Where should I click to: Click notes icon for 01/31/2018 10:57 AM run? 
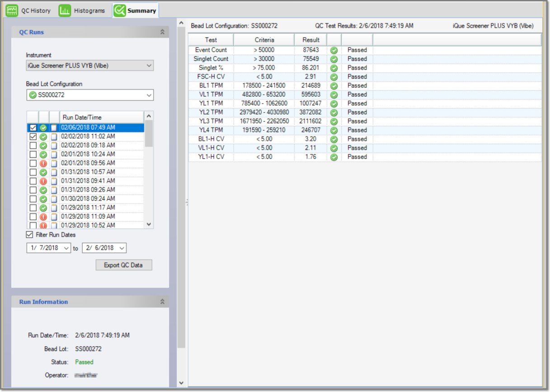[54, 172]
